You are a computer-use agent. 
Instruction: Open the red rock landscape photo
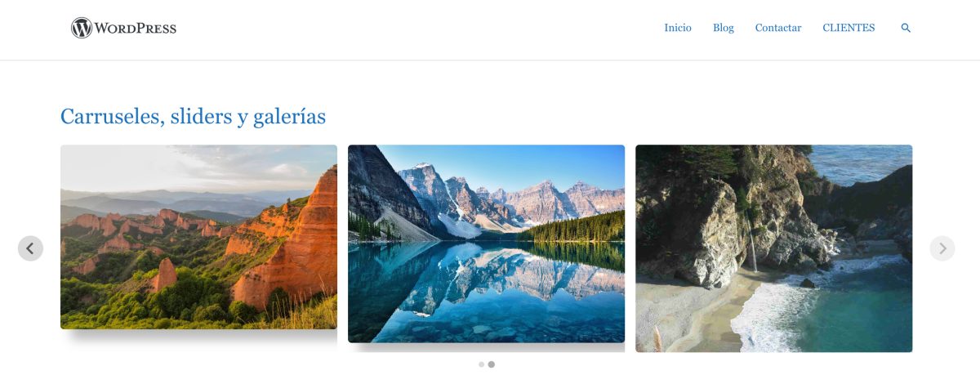coord(198,237)
